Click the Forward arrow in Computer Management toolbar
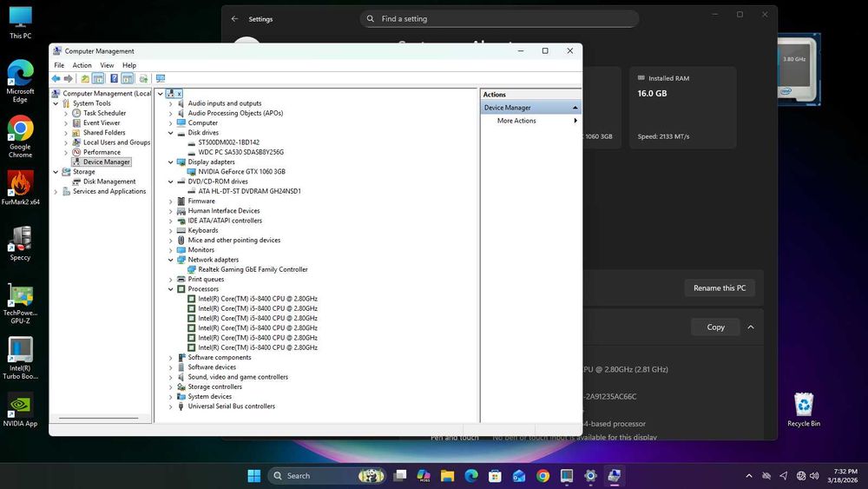The image size is (868, 489). (68, 79)
